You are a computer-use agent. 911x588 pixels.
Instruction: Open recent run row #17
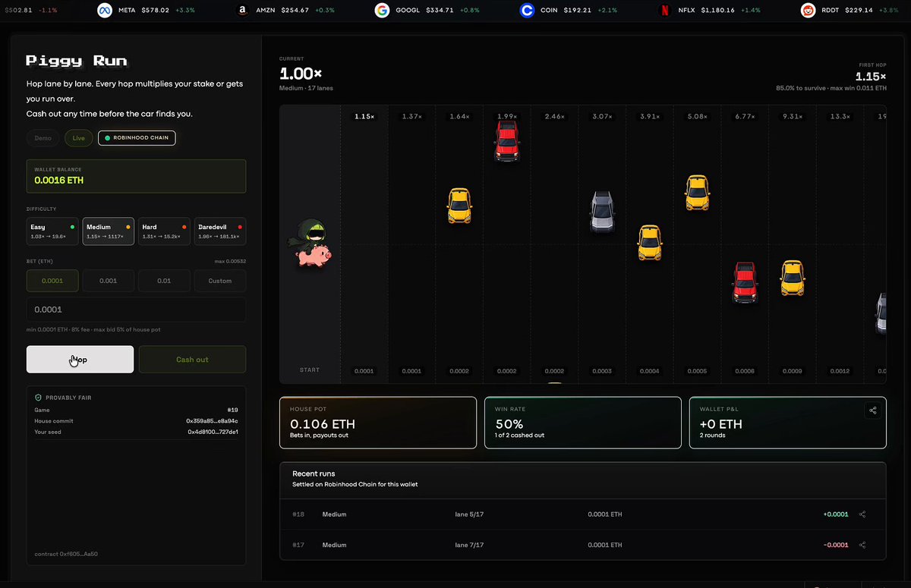point(583,545)
